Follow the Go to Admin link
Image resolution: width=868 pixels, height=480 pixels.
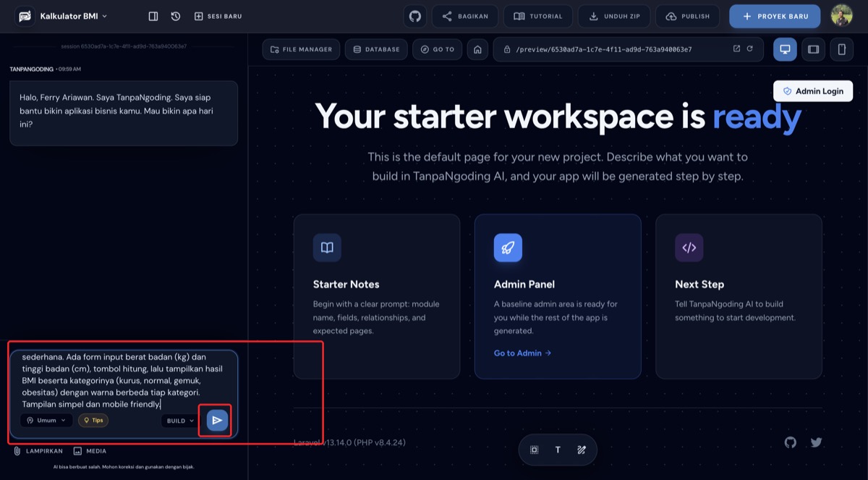522,353
